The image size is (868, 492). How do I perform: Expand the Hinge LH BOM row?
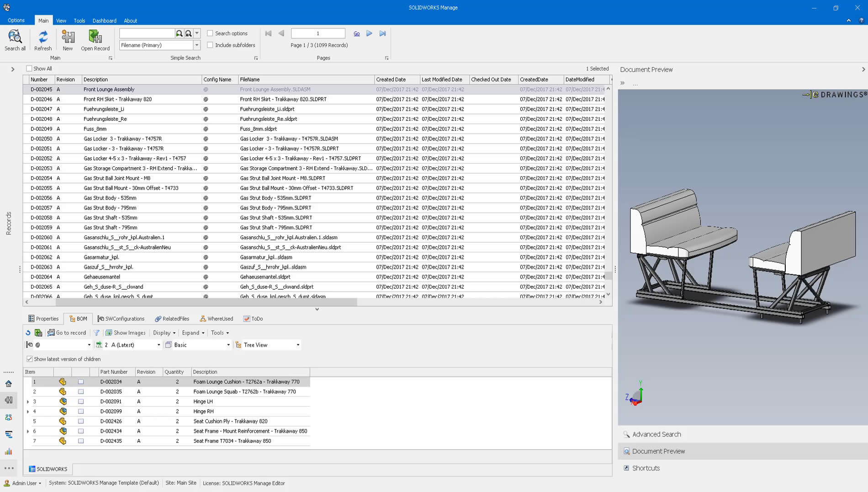pos(28,401)
